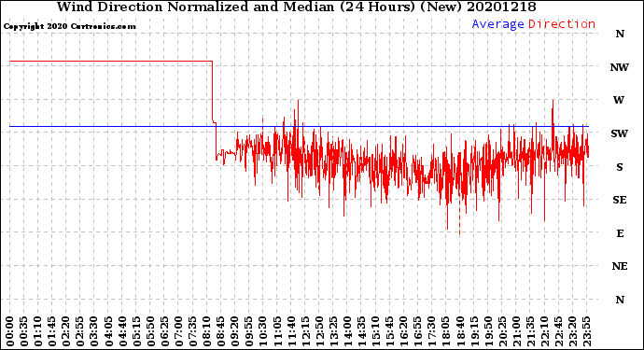Click the 19:50 time label
Viewport: 644px width, 350px height.
click(488, 332)
